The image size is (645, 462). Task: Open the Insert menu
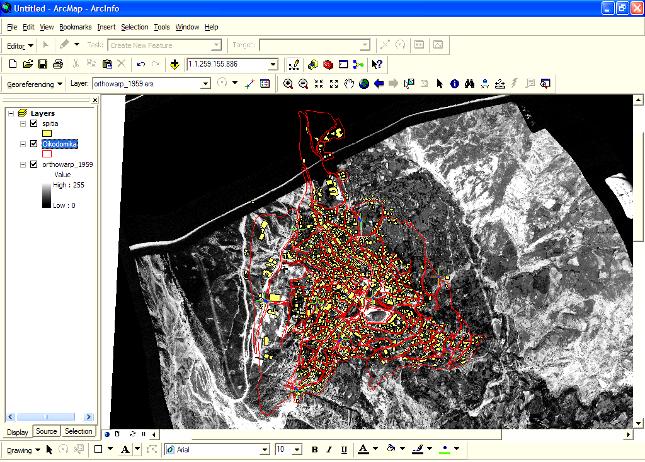[106, 27]
